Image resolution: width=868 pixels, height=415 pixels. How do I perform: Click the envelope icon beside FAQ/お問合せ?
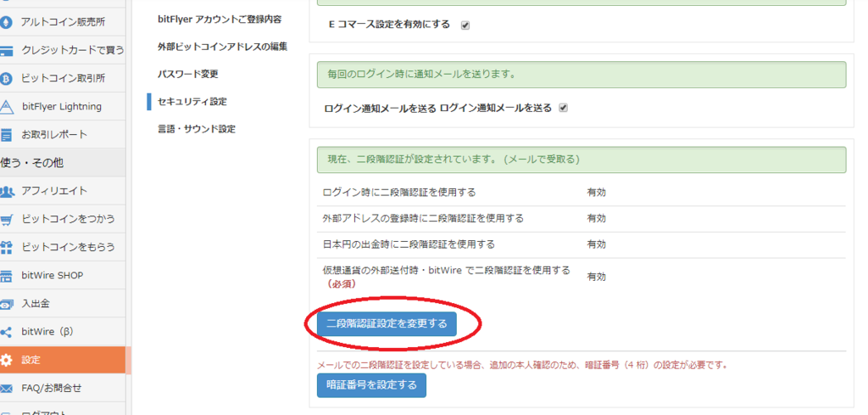7,389
